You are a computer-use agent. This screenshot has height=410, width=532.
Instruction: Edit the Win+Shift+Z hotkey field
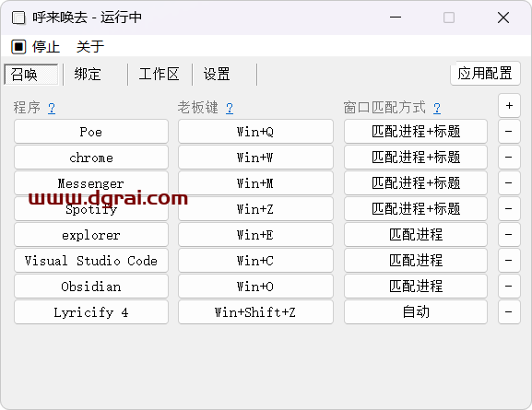(x=255, y=312)
